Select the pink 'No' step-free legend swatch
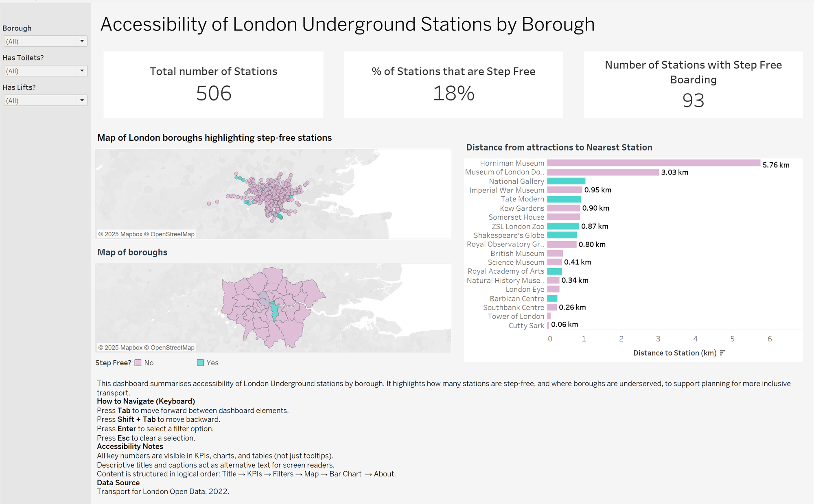The width and height of the screenshot is (814, 504). click(x=138, y=363)
